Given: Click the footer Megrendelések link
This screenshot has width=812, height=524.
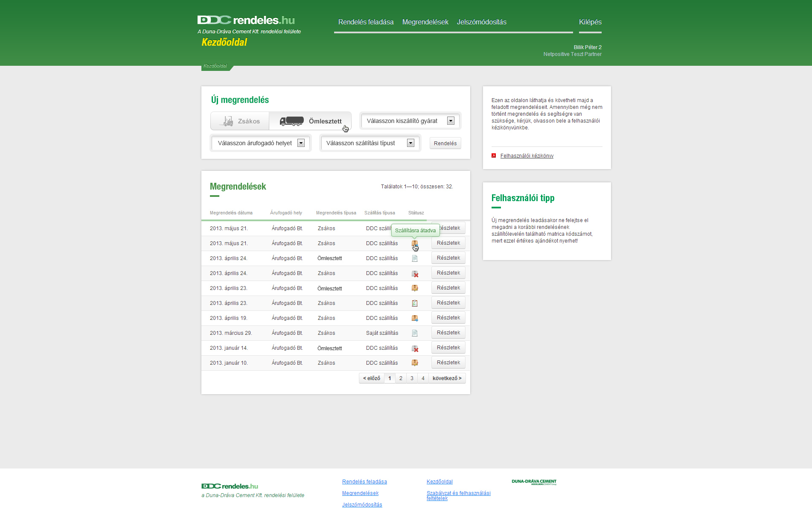Looking at the screenshot, I should coord(360,493).
